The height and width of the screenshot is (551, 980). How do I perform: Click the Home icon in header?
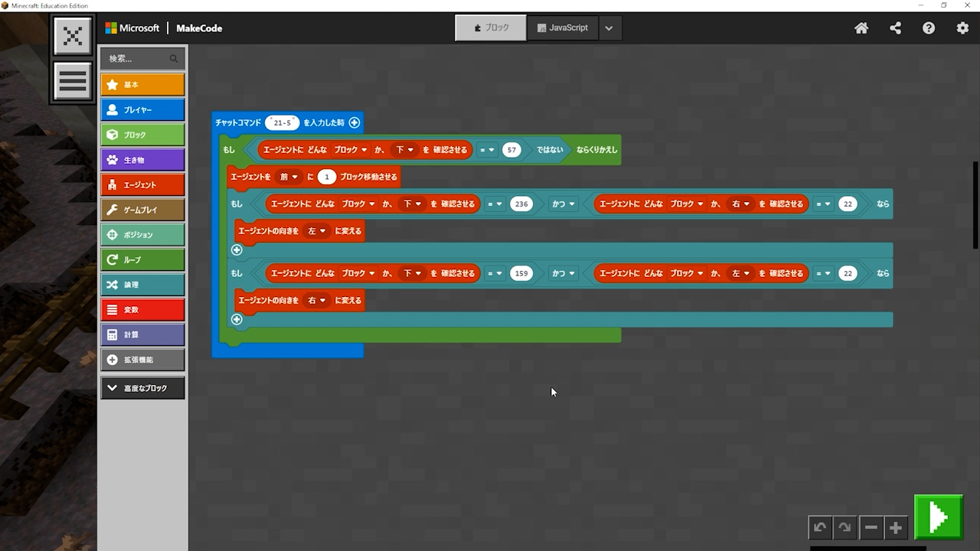(861, 28)
